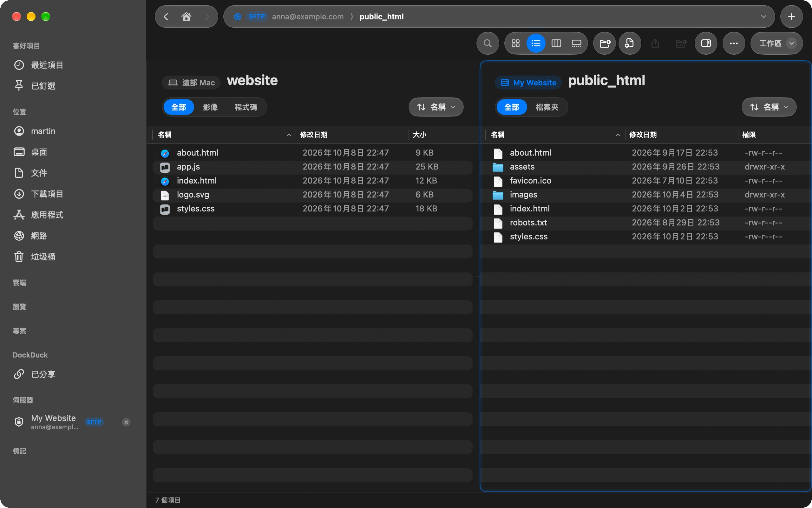Select 程式碼 filter in website pane
This screenshot has width=812, height=508.
(246, 107)
